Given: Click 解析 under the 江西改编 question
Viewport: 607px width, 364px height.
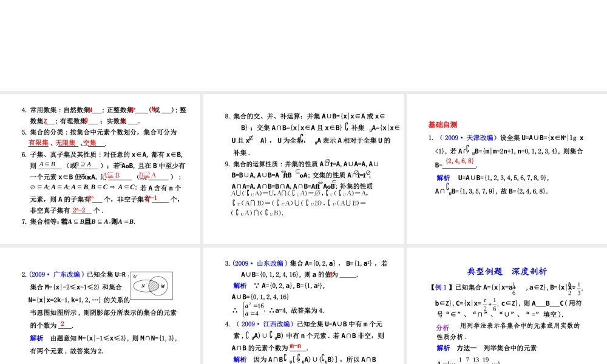Looking at the screenshot, I should click(240, 359).
